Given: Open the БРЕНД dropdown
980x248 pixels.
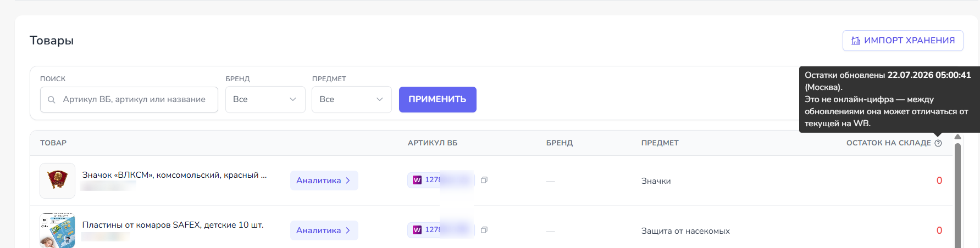Looking at the screenshot, I should tap(265, 99).
